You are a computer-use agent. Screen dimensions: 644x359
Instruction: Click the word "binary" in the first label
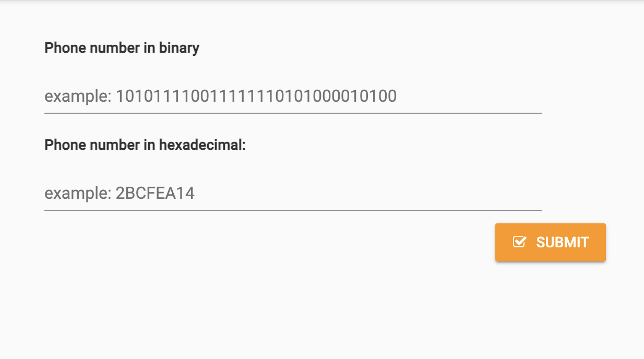point(182,48)
